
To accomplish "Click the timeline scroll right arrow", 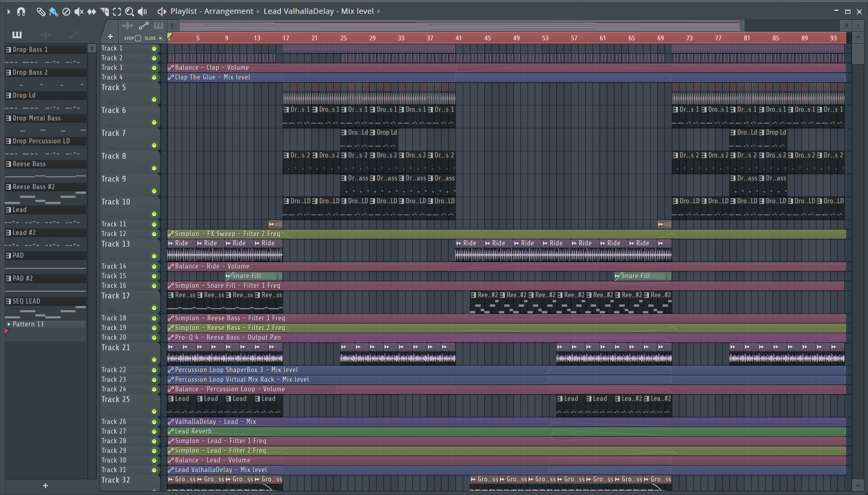I will tap(846, 26).
